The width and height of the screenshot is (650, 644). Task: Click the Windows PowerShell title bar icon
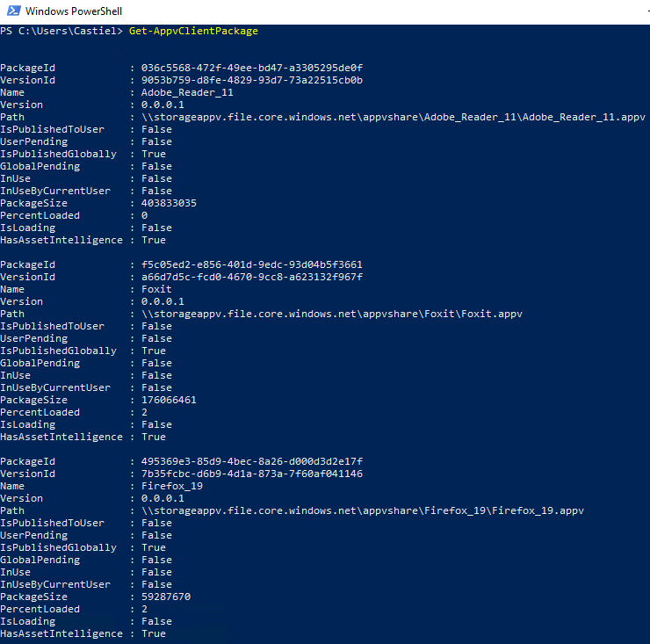point(14,11)
